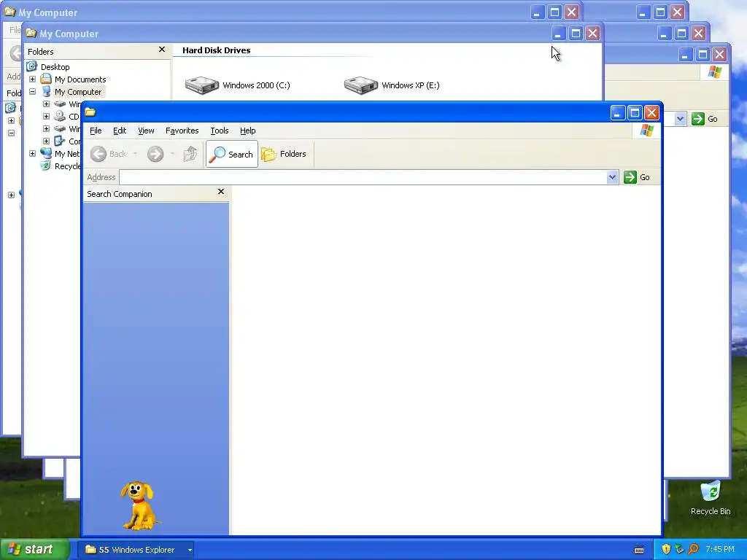Screen dimensions: 747x560
Task: Open the address dropdown in the rear window
Action: click(681, 119)
